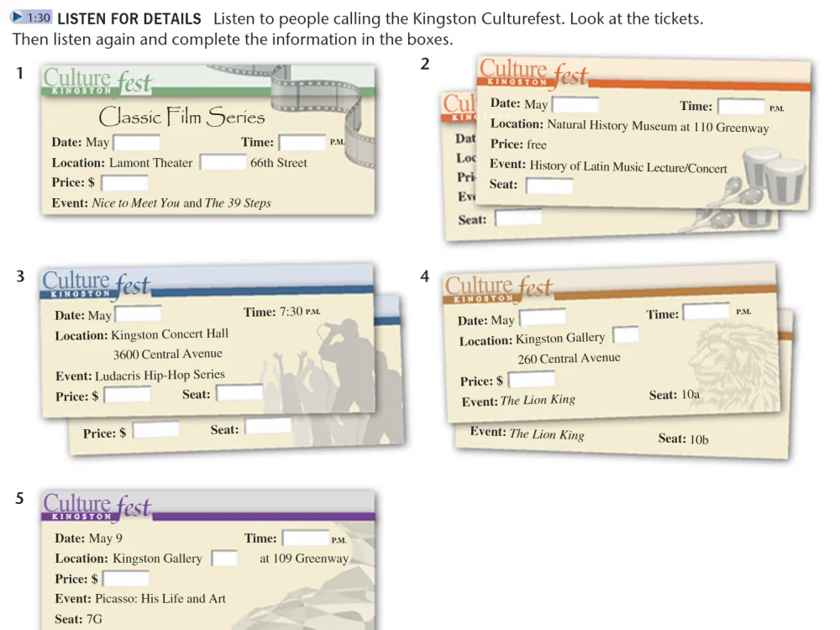
Task: Click the Price field on Classic Film Series ticket
Action: [x=124, y=183]
